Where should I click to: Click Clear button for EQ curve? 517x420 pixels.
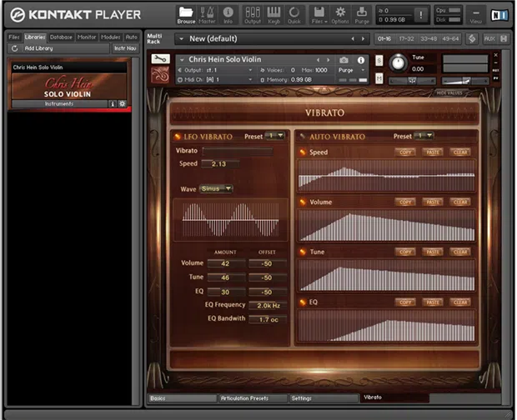[x=459, y=302]
